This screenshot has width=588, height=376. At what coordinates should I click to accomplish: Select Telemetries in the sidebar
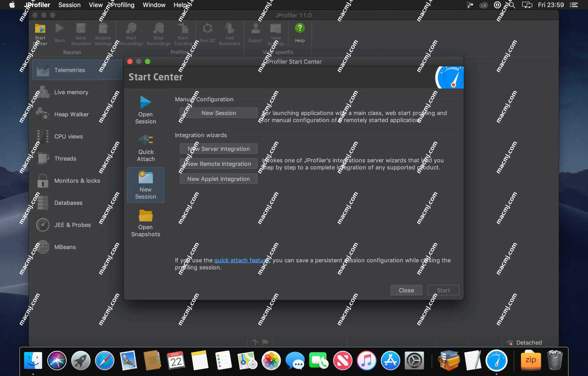coord(77,70)
